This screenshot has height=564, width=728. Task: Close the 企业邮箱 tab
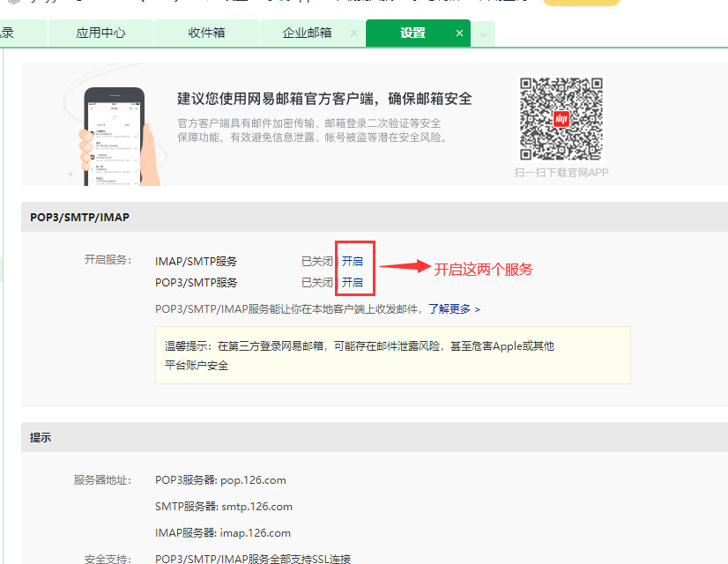click(354, 33)
